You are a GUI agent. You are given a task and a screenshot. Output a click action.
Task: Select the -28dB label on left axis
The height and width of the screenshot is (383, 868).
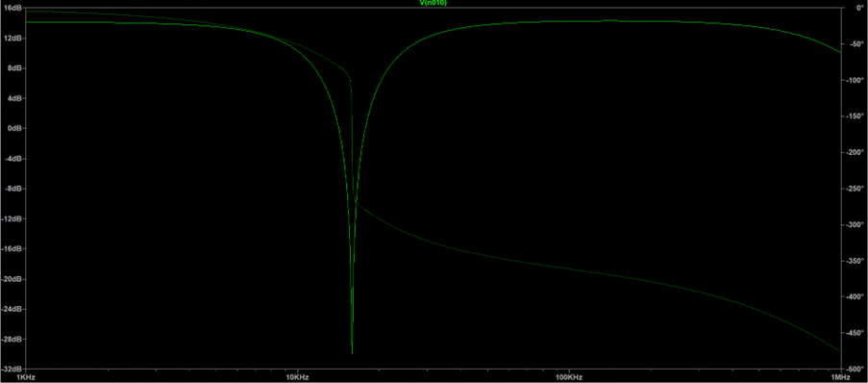11,339
